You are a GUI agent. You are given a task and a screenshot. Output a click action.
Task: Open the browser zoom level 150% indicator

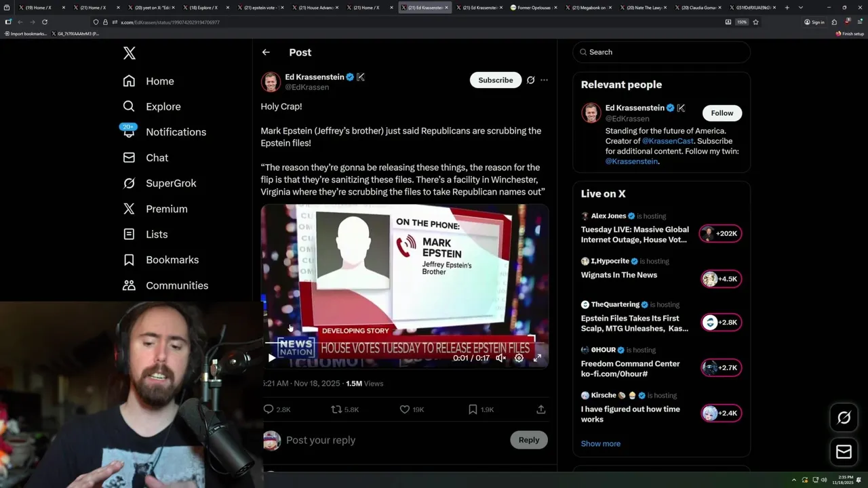[x=742, y=22]
